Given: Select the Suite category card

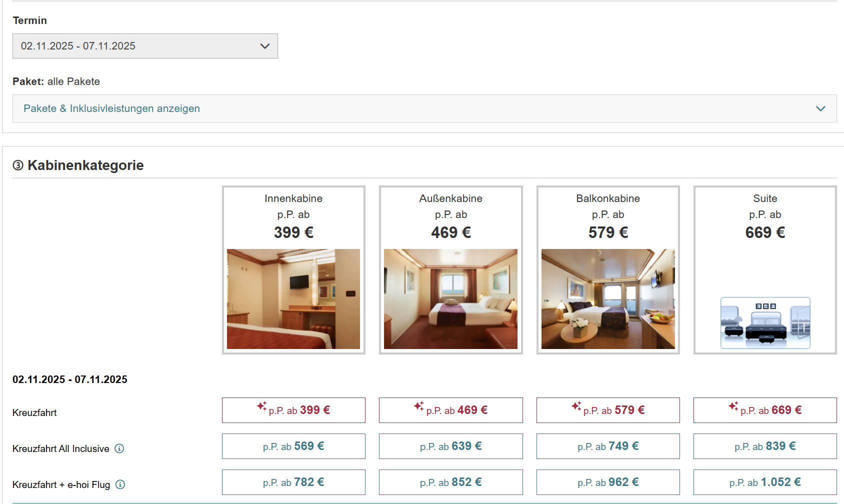Looking at the screenshot, I should pyautogui.click(x=765, y=270).
